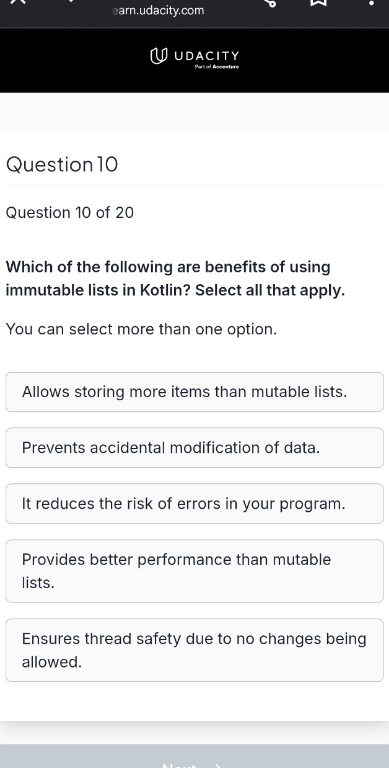The width and height of the screenshot is (389, 768).
Task: Open the three-dot browser menu
Action: pyautogui.click(x=371, y=3)
